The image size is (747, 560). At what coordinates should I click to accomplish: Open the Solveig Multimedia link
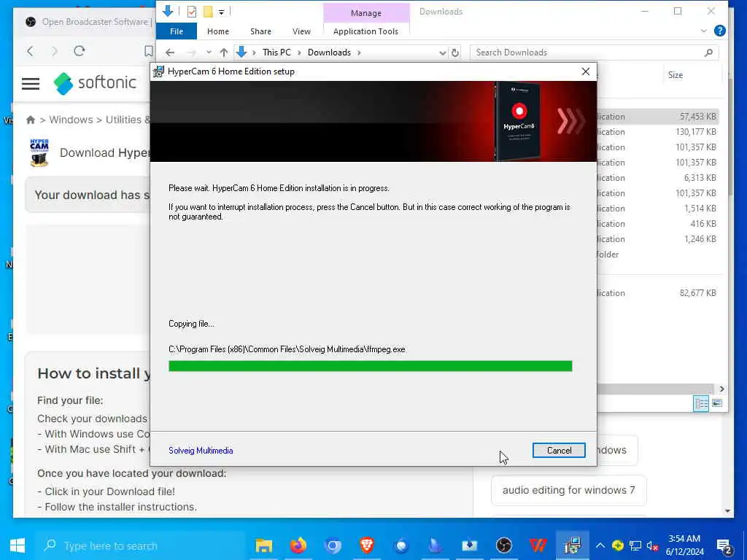tap(201, 451)
